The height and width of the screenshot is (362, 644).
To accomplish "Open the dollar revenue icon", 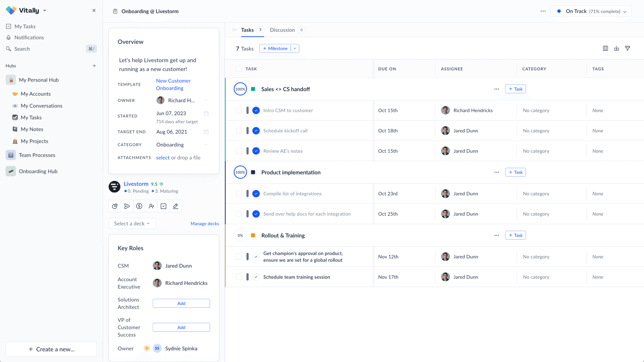I will coord(139,206).
